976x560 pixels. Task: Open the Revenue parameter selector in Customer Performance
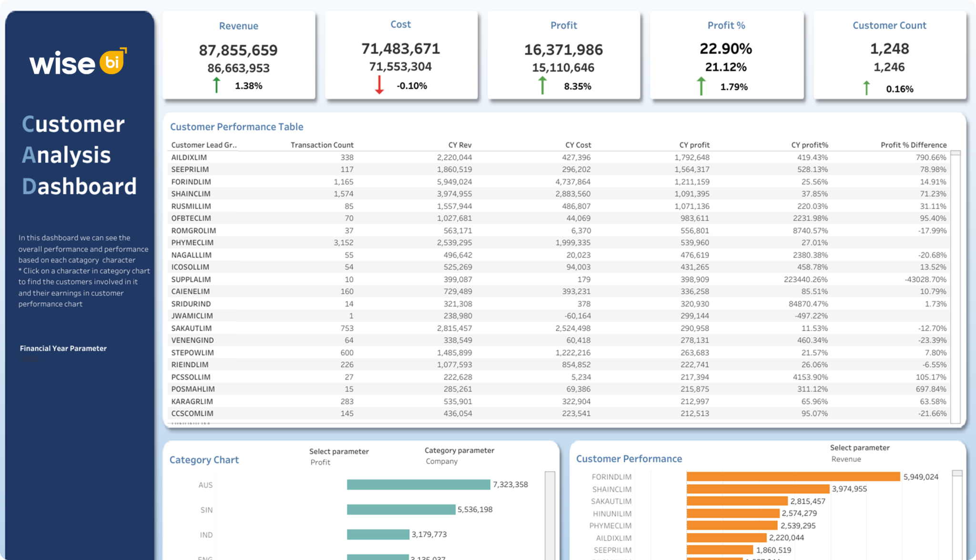pos(846,459)
